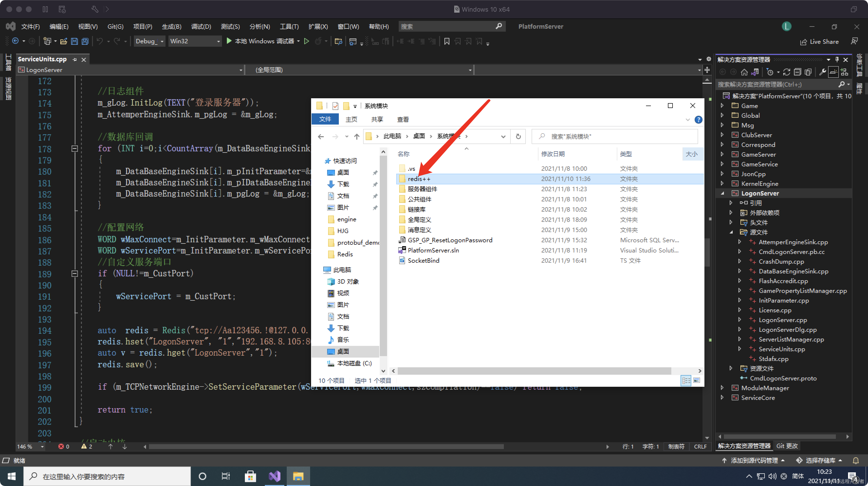
Task: Click the Save All toolbar icon
Action: pyautogui.click(x=85, y=41)
